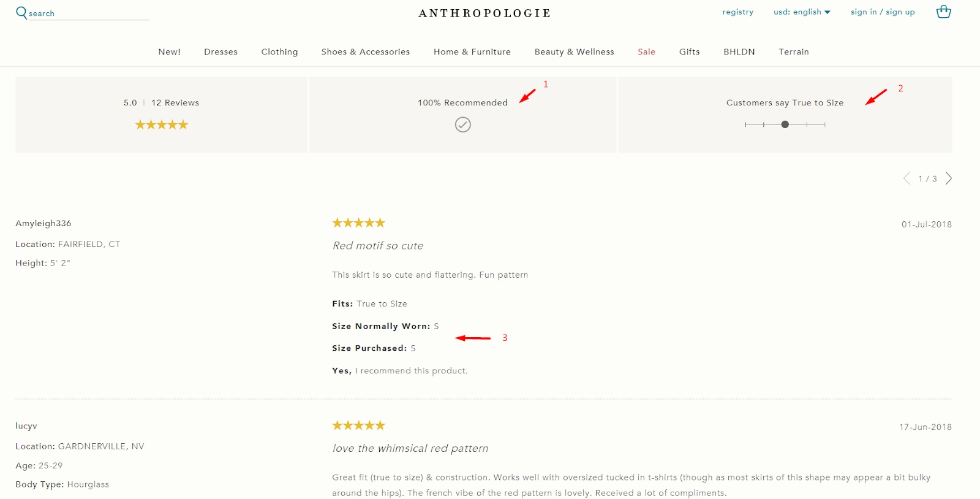
Task: Click the search input field
Action: point(89,13)
